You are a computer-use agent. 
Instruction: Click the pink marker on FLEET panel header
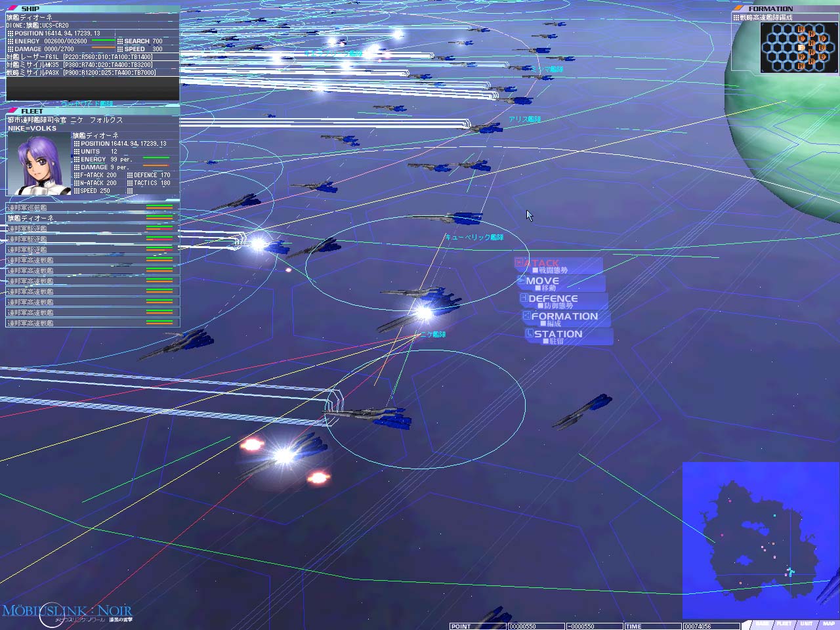[x=13, y=111]
